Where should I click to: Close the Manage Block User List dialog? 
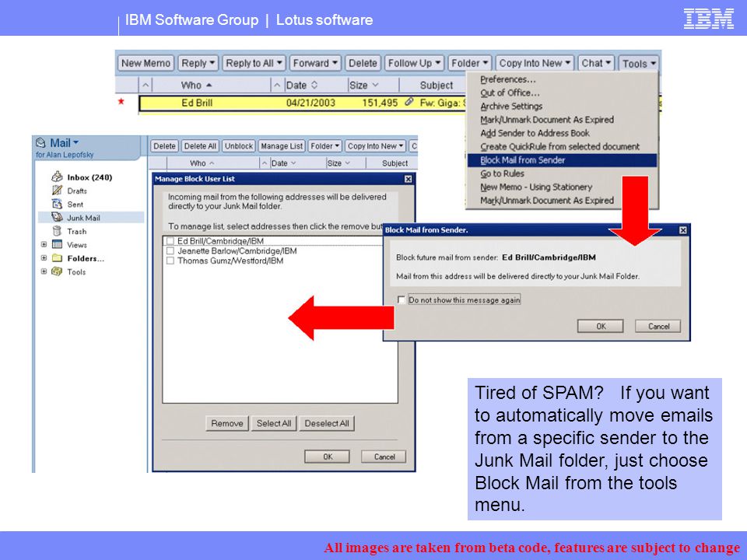coord(409,179)
